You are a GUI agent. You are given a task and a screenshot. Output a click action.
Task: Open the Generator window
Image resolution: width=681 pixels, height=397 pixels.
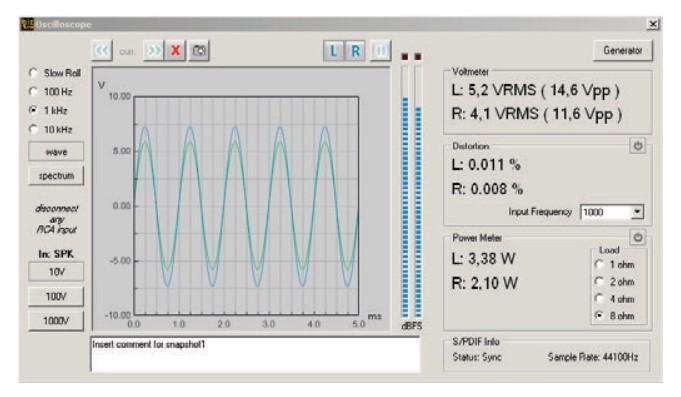click(622, 51)
